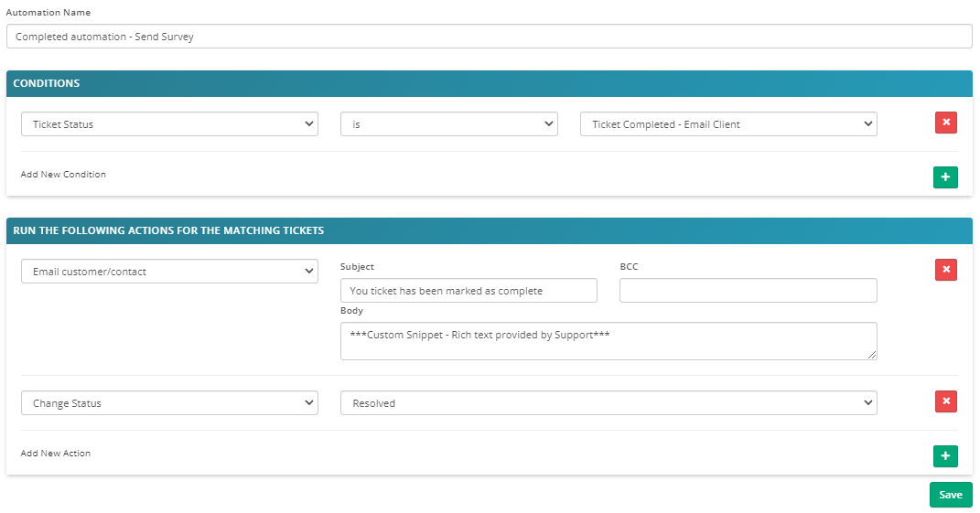
Task: Click inside the email Body text area
Action: click(608, 341)
